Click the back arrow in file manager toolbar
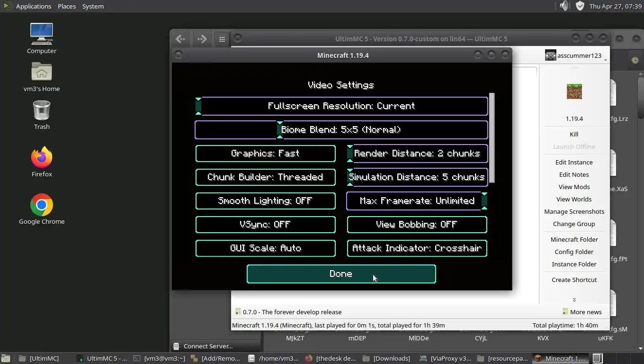The width and height of the screenshot is (644, 364). coord(180,39)
